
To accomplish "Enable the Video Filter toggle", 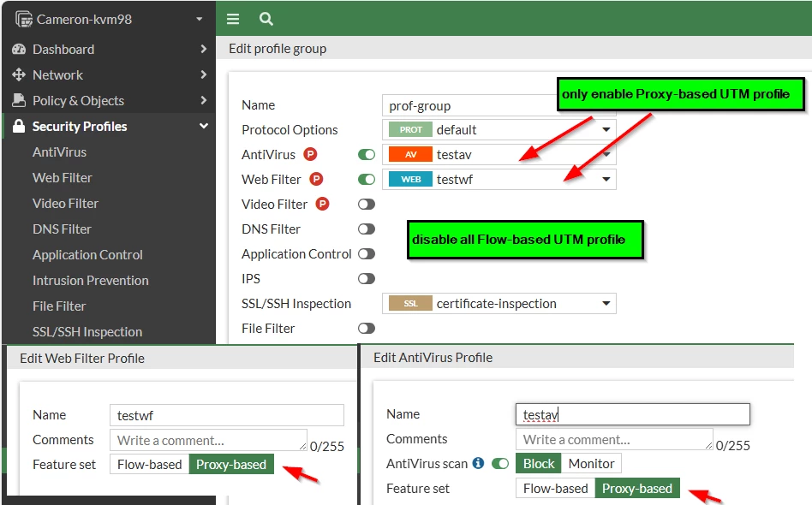I will (x=367, y=204).
